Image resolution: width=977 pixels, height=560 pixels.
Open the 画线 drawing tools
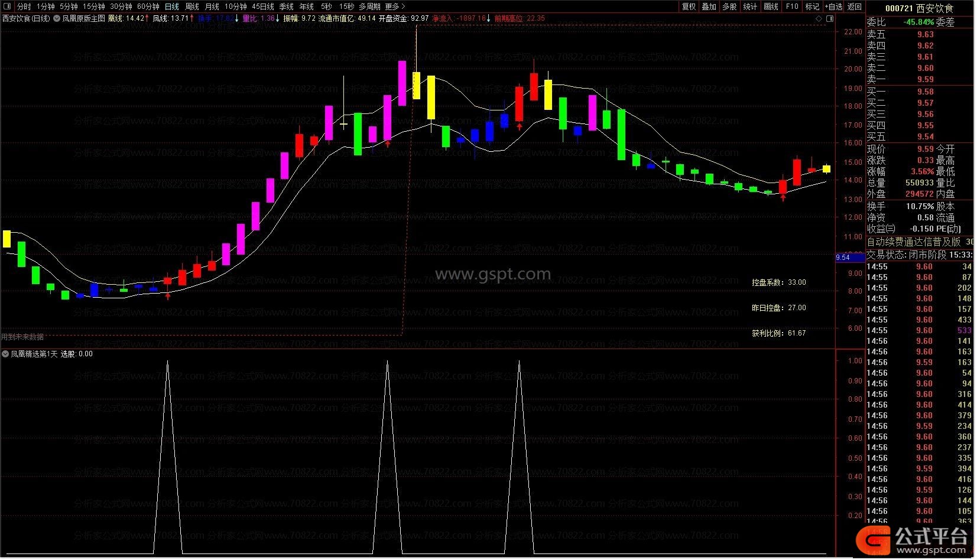click(771, 6)
